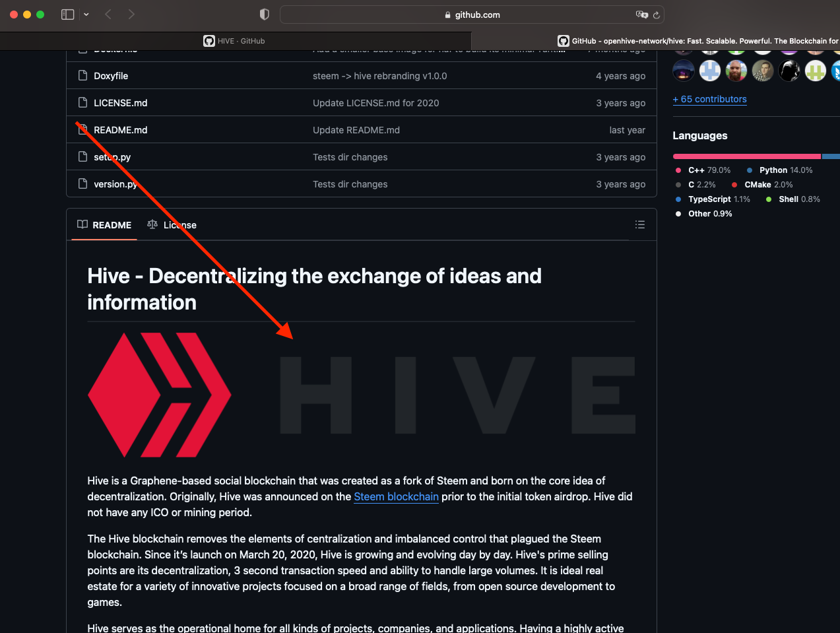Click '3 years ago' in the LICENSE.md row
The width and height of the screenshot is (840, 633).
pyautogui.click(x=621, y=103)
